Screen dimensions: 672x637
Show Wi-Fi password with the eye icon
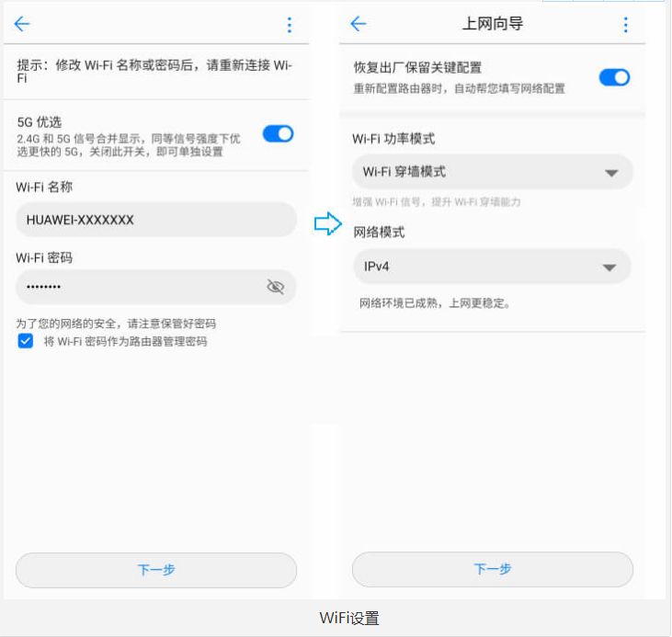275,287
